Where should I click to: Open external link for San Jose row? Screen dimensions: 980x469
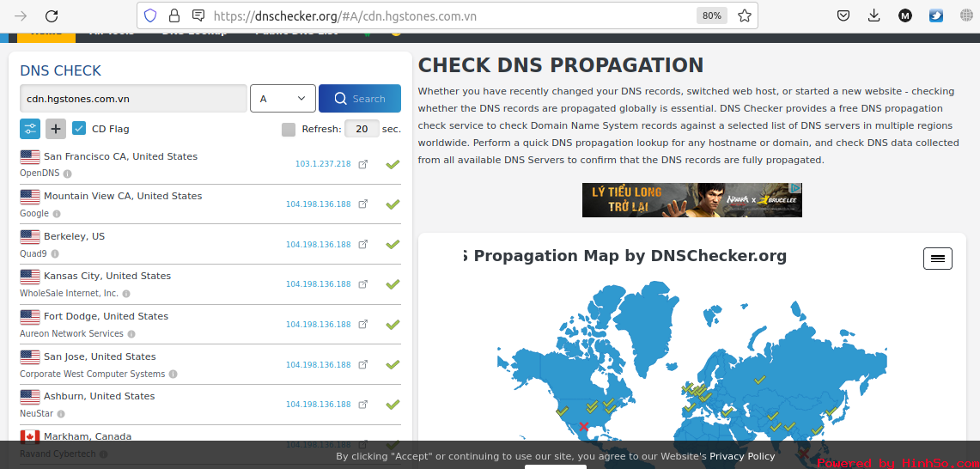[x=362, y=364]
